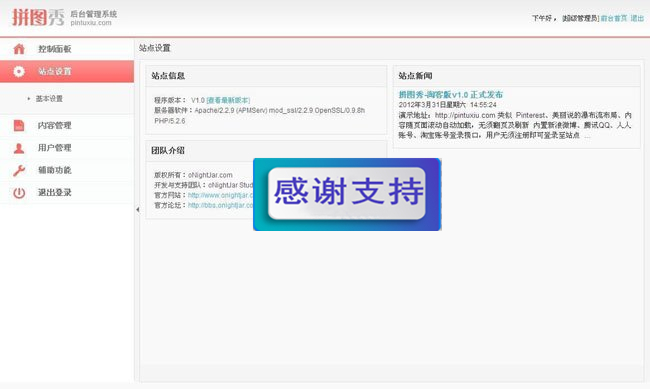Click the 感谢支持 banner image
This screenshot has width=650, height=389.
[x=347, y=194]
